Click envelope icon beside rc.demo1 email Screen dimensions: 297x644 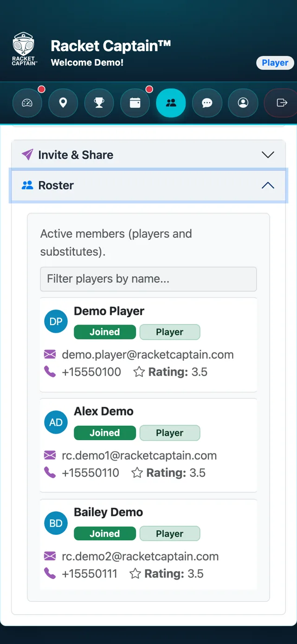50,455
